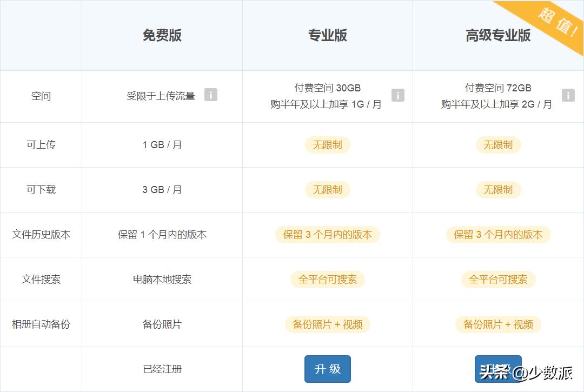The image size is (584, 392).
Task: Click the 全平台可搜索 badge under 专业版
Action: tap(328, 280)
